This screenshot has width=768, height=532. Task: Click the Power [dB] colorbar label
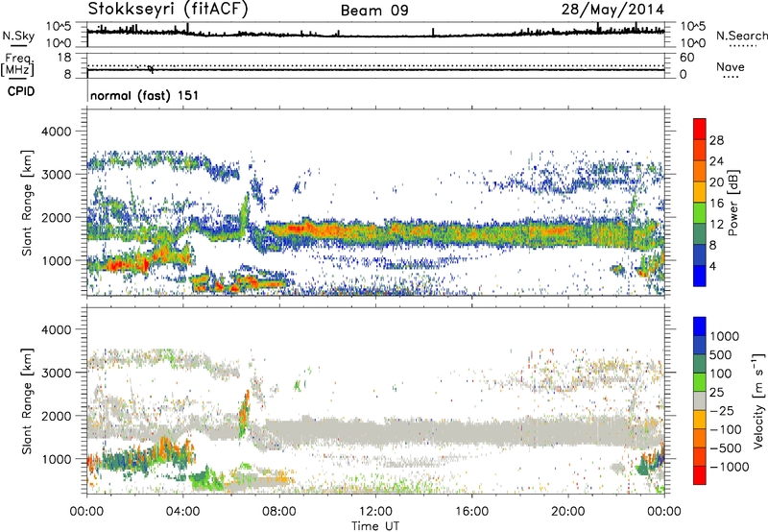point(732,203)
